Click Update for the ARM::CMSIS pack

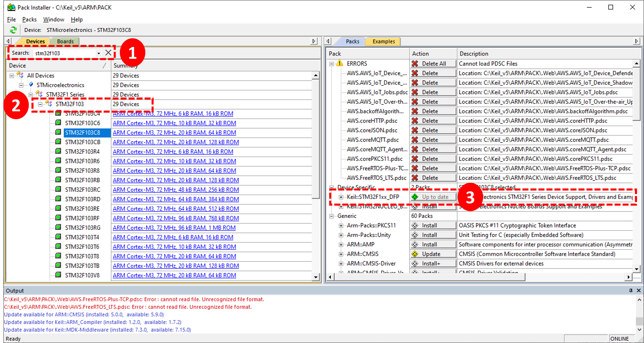click(x=433, y=254)
